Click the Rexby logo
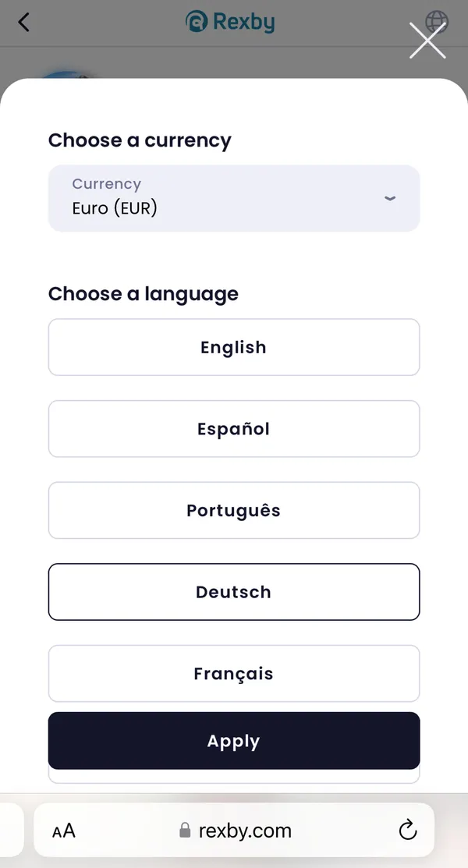This screenshot has width=468, height=868. coord(230,22)
